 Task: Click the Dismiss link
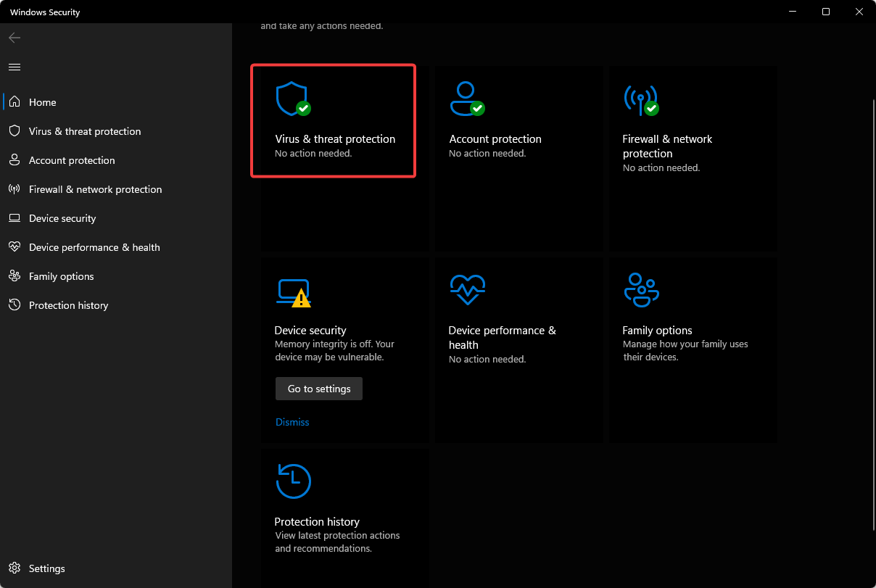[292, 422]
